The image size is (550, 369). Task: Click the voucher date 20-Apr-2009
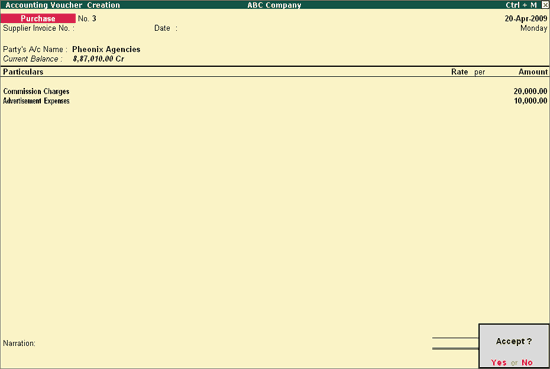[x=525, y=18]
